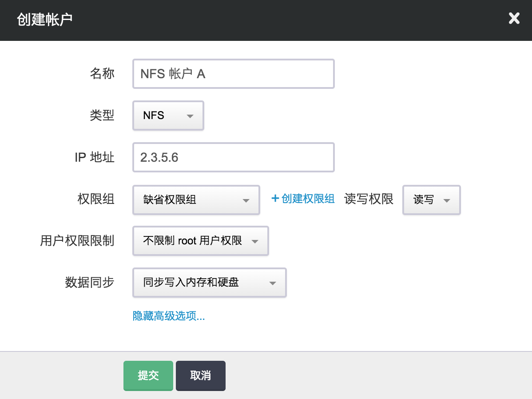Click the 数据同步 label
This screenshot has height=399, width=532.
pyautogui.click(x=90, y=283)
